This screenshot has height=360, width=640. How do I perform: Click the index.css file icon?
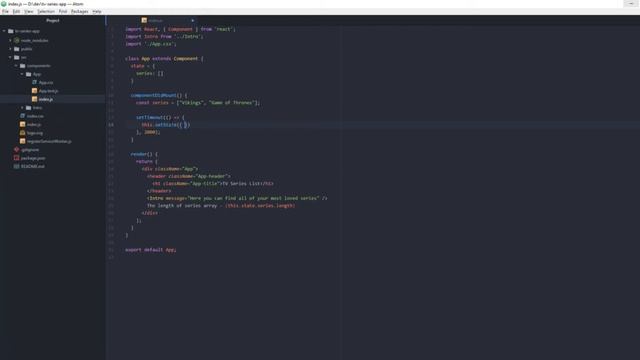tap(22, 116)
